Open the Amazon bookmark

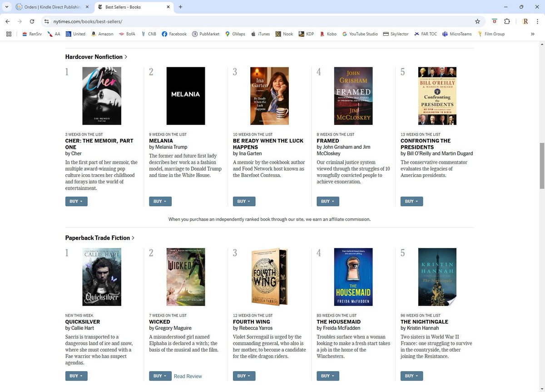click(102, 34)
